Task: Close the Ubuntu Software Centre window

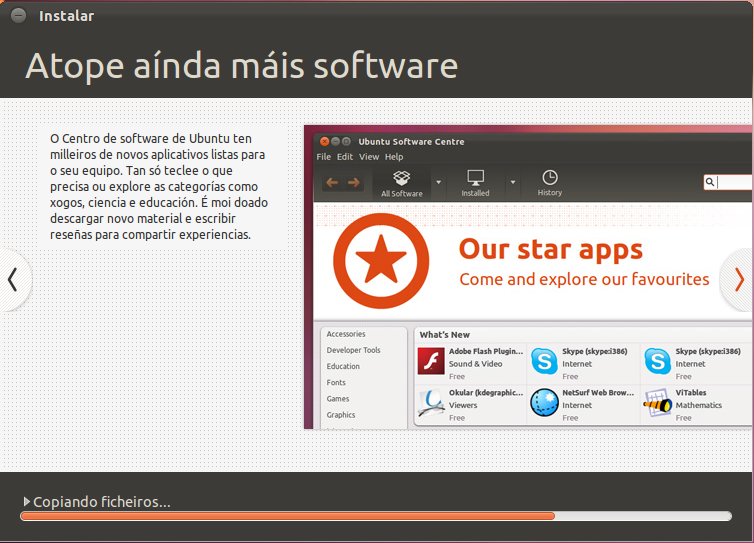Action: [325, 141]
